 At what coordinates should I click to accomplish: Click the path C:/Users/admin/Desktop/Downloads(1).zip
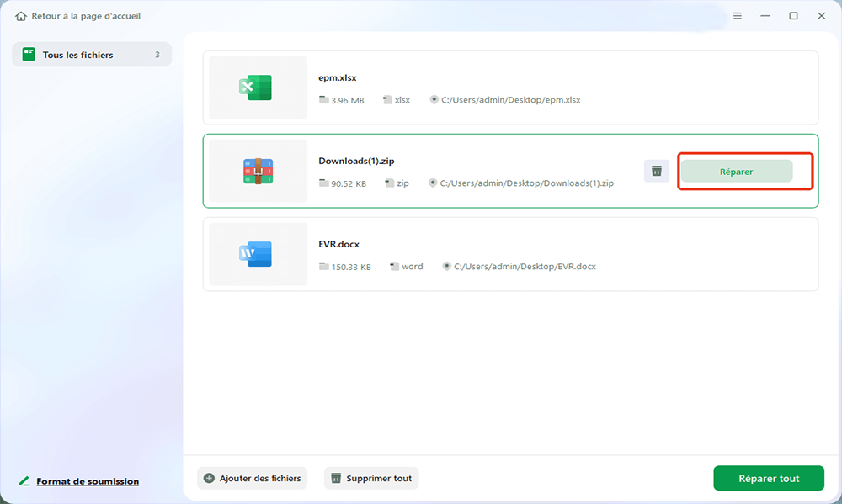(527, 183)
